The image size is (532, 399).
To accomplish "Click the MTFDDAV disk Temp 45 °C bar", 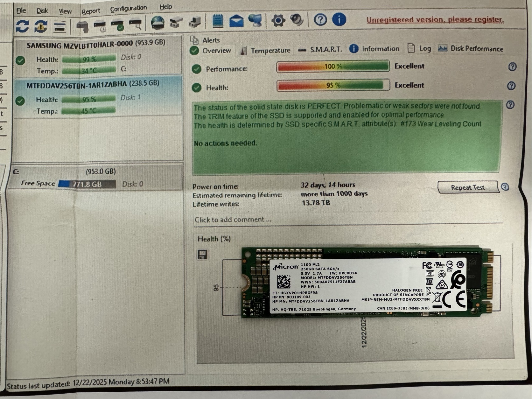I will pos(88,111).
